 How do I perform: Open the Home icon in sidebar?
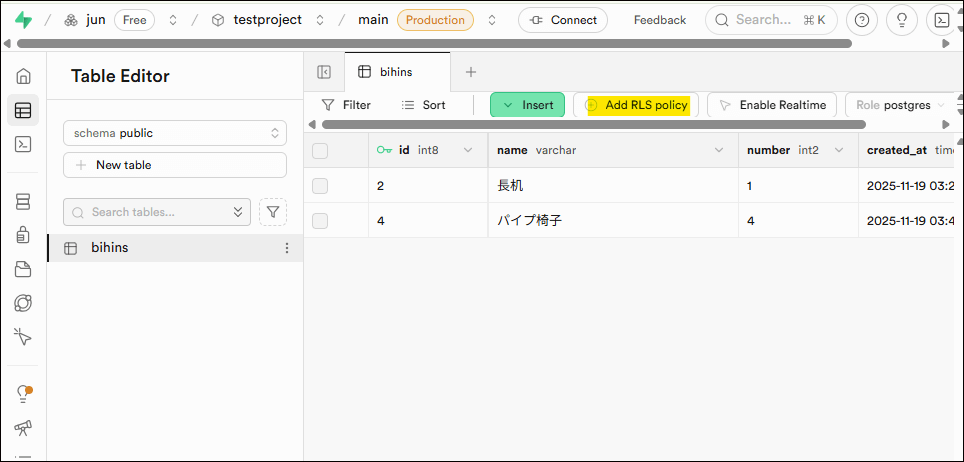click(23, 76)
